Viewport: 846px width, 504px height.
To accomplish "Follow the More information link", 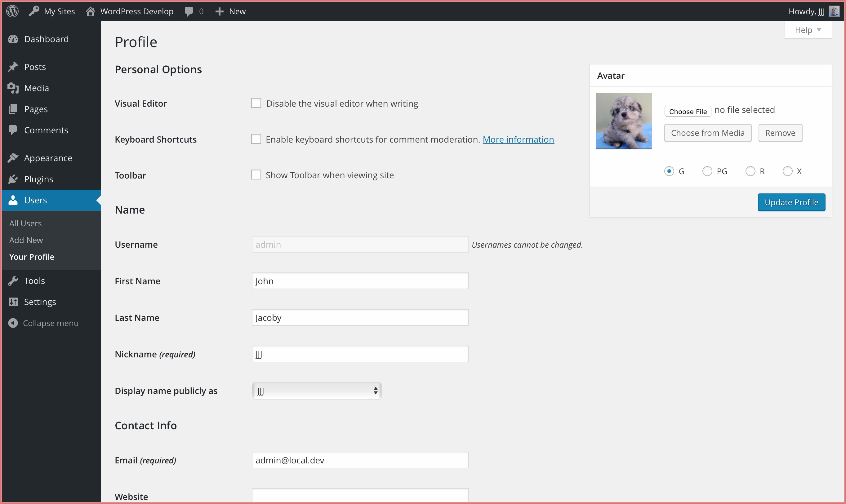I will coord(518,139).
